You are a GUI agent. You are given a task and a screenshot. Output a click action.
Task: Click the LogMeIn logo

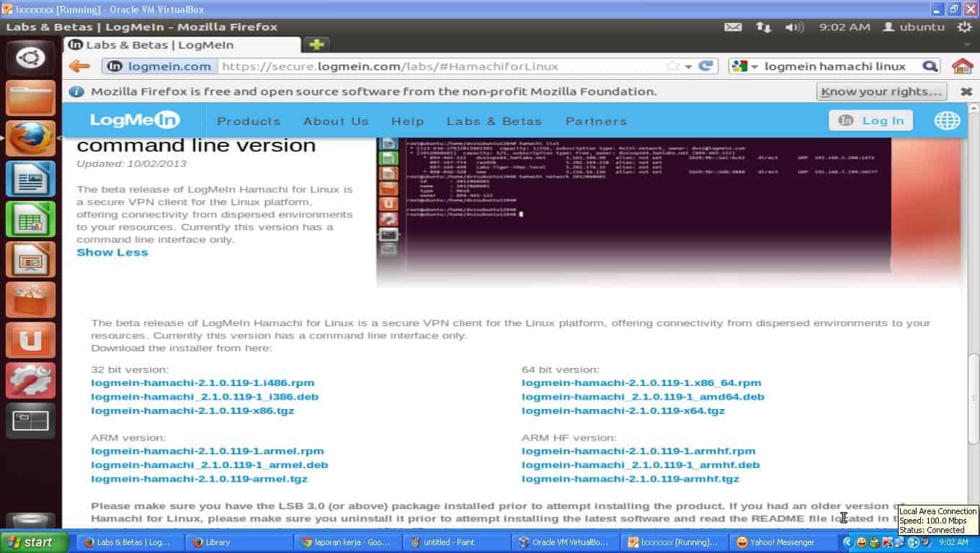click(x=134, y=120)
